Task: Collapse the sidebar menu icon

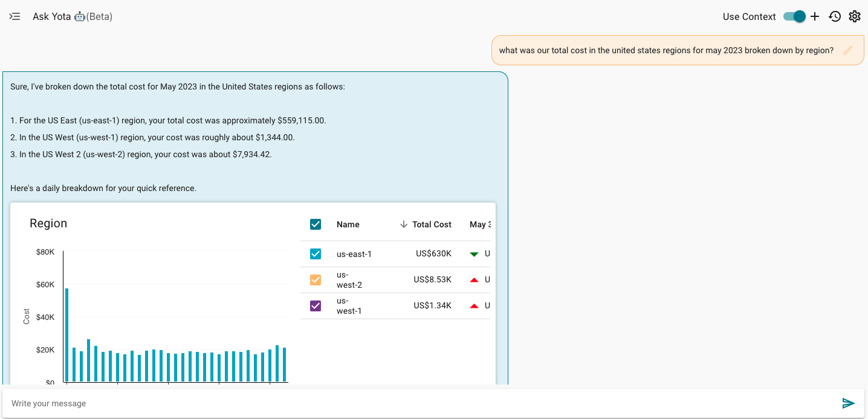Action: click(15, 16)
